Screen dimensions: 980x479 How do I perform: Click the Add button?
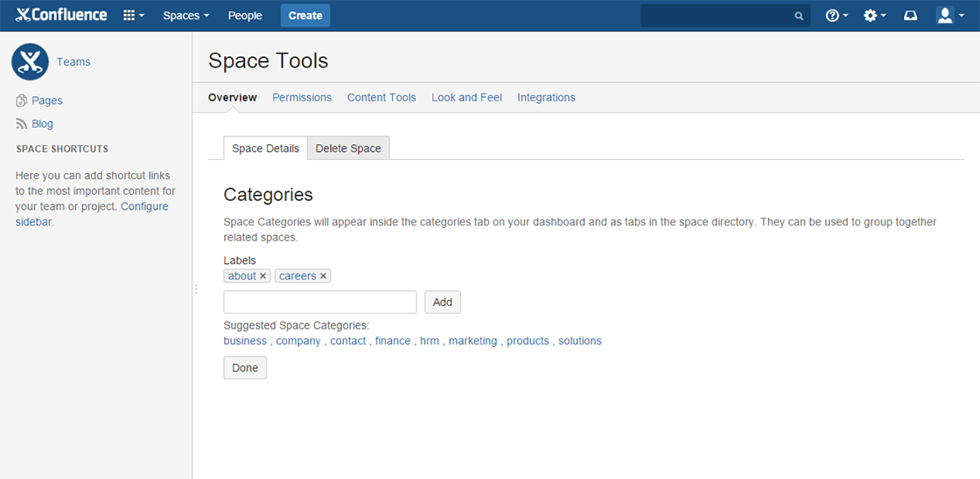tap(443, 302)
